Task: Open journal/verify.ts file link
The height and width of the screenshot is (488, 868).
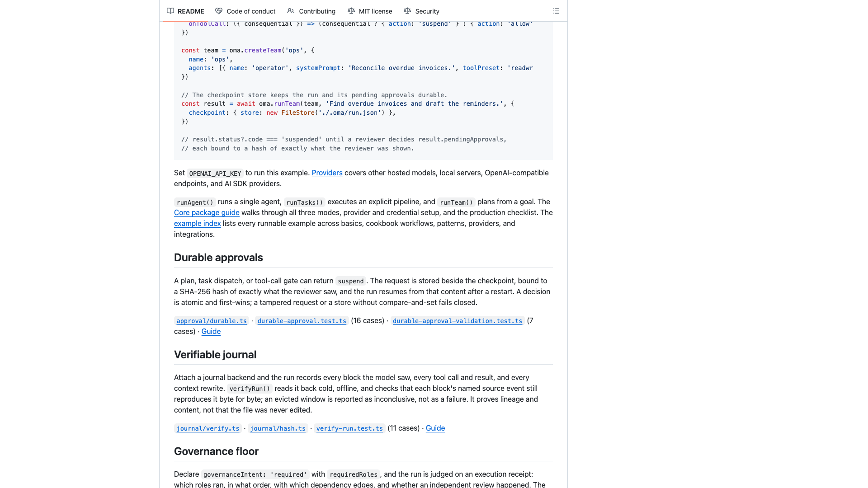Action: 208,428
